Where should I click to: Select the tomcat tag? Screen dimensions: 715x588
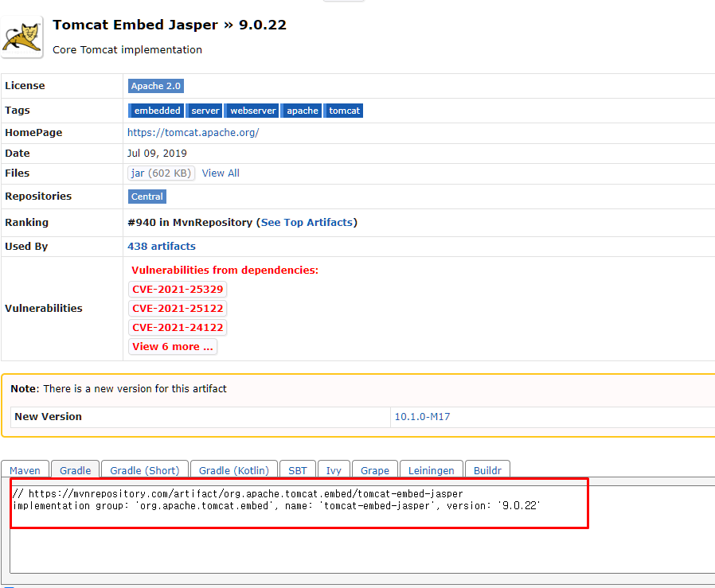tap(343, 111)
